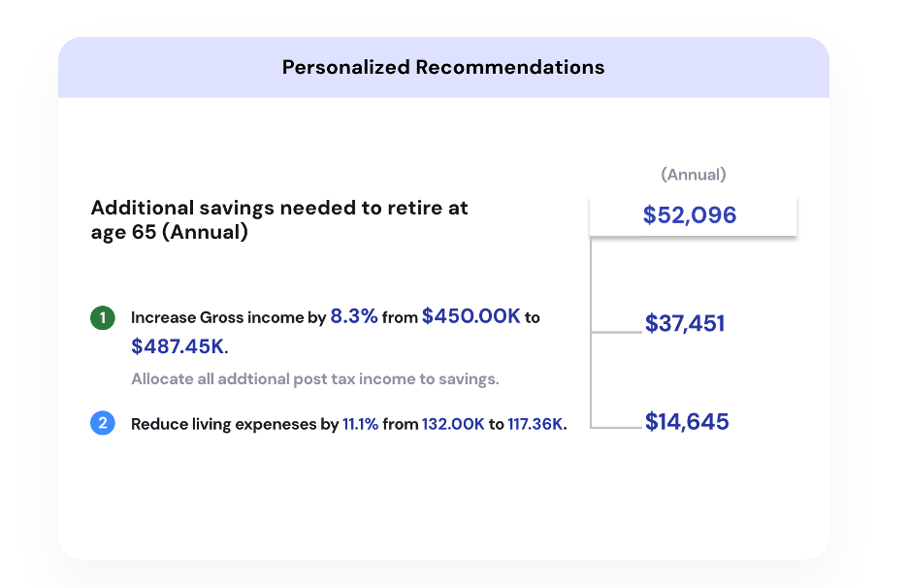
Task: Click the 117.36K target expenses value
Action: coord(535,425)
